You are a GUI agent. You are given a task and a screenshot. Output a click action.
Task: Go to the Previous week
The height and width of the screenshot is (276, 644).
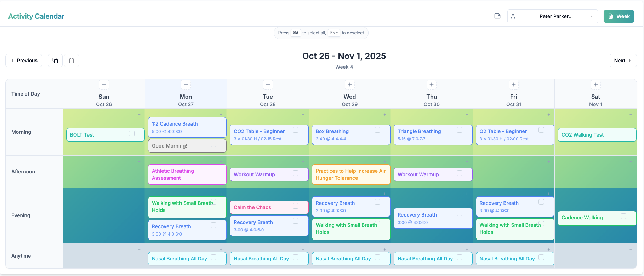23,60
